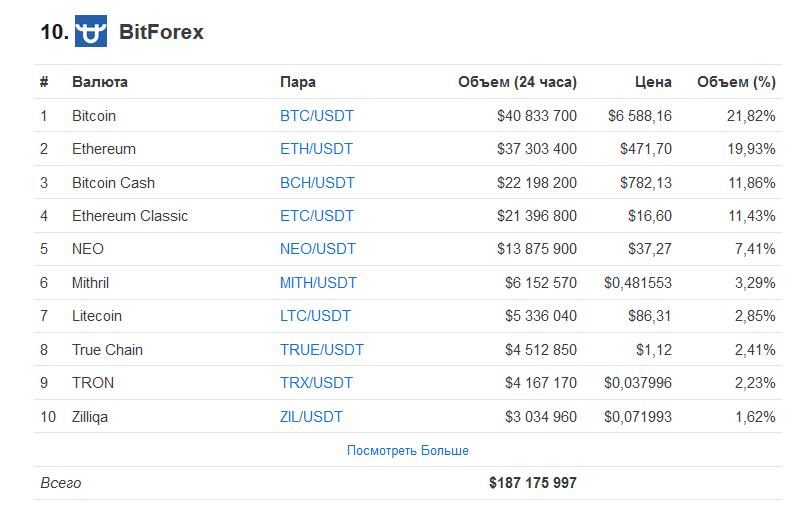810x510 pixels.
Task: Select the Zilliqa currency name
Action: (90, 417)
